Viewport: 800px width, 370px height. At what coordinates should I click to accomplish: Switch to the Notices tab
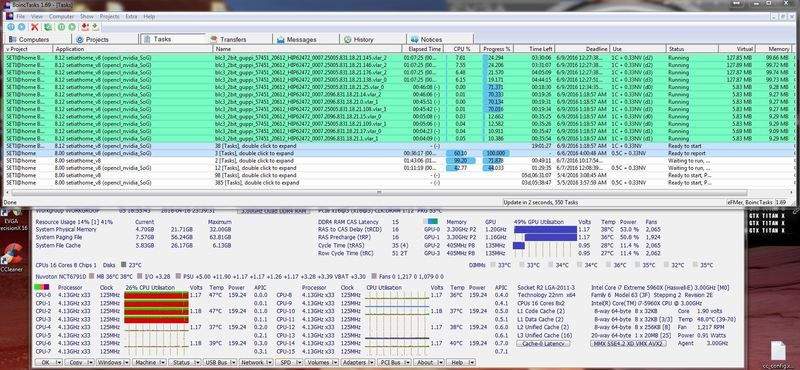click(440, 39)
